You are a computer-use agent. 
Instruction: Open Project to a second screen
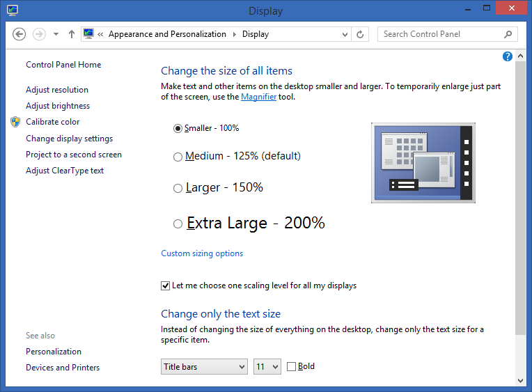74,155
